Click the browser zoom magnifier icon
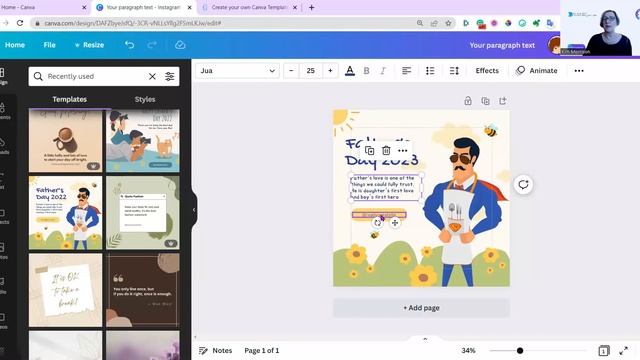 click(x=420, y=23)
